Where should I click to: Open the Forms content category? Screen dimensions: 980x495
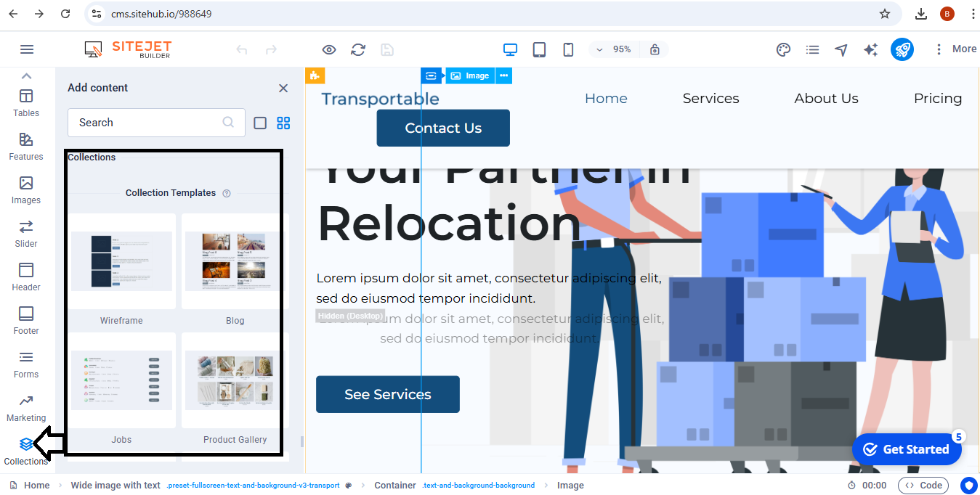click(x=26, y=364)
